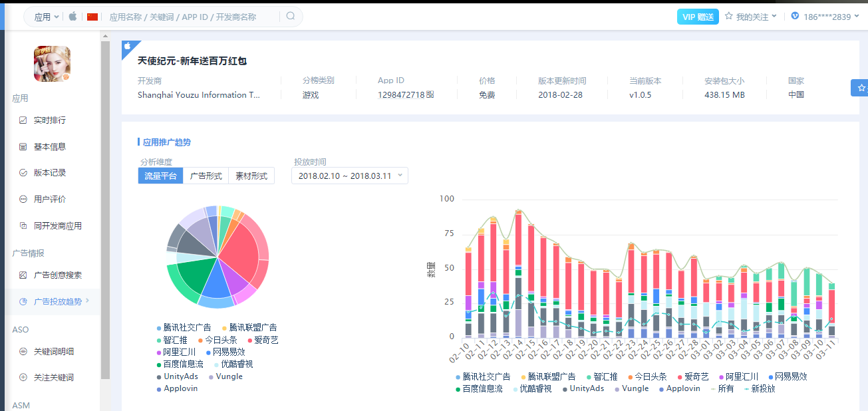868x411 pixels.
Task: Click the 同开发商应用 copy icon
Action: [x=23, y=225]
